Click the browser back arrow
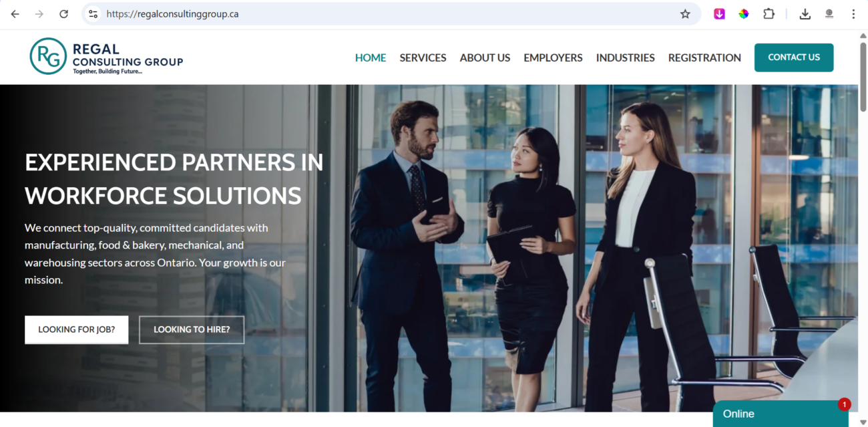 pos(15,14)
